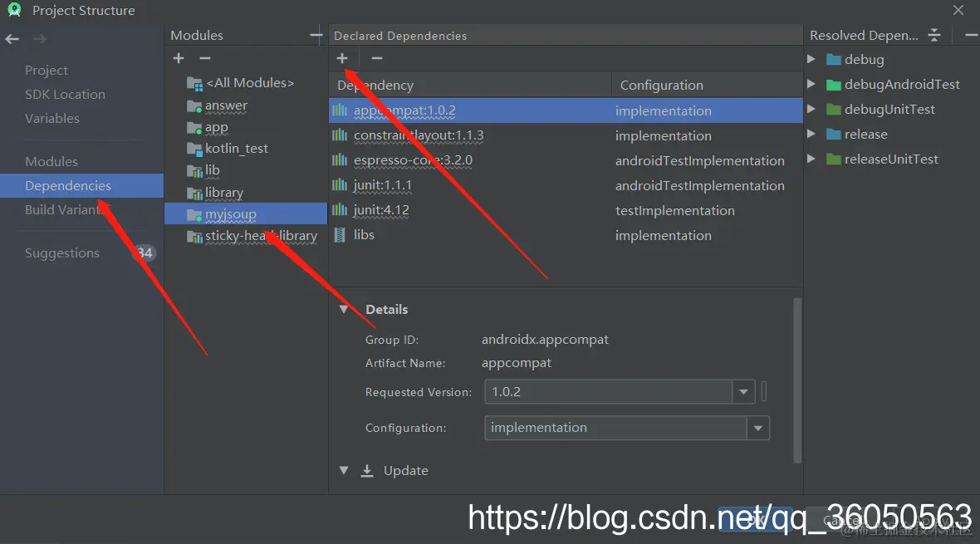Open the Dependencies section
The image size is (980, 544).
[x=82, y=186]
